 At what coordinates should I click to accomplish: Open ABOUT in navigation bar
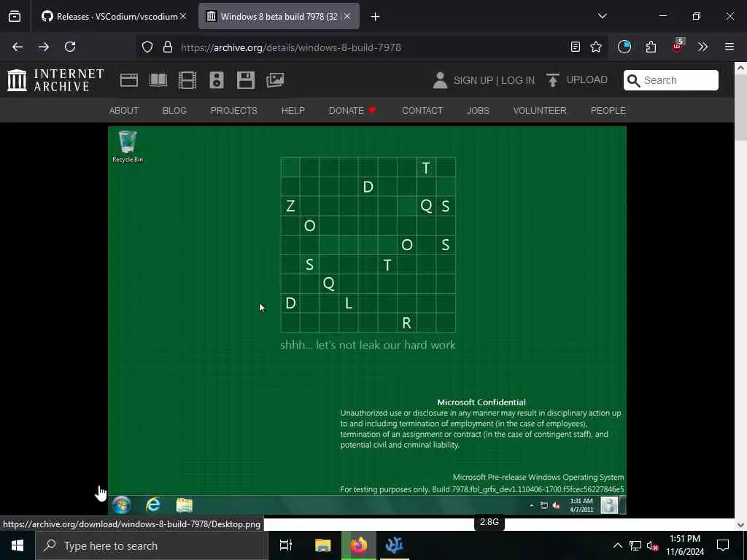[124, 111]
